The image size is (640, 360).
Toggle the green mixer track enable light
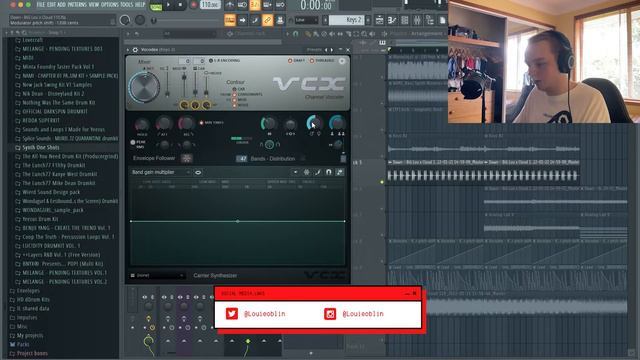(x=248, y=341)
